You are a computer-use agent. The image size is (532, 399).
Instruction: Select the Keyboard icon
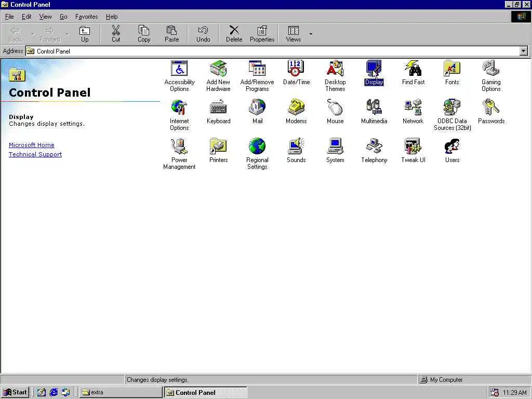(x=218, y=112)
